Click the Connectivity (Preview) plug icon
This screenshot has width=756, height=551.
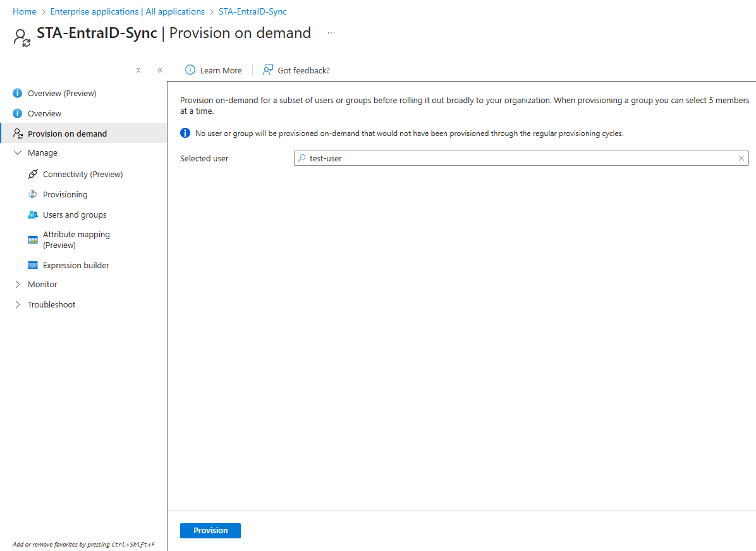[x=33, y=174]
